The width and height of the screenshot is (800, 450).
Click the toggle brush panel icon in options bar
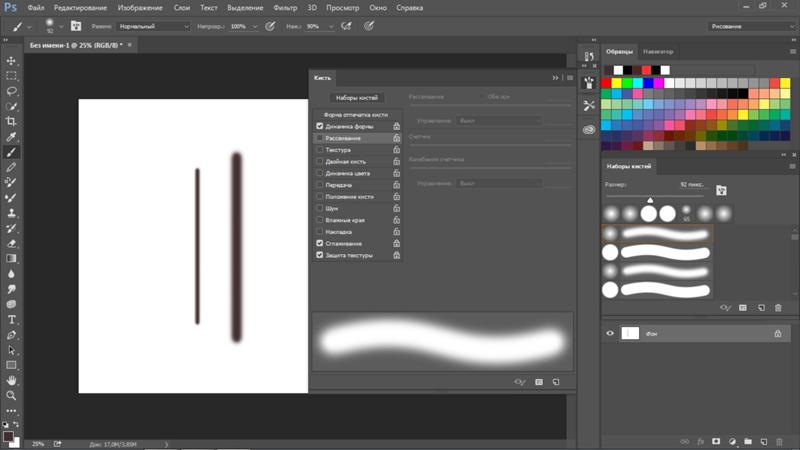click(x=75, y=26)
